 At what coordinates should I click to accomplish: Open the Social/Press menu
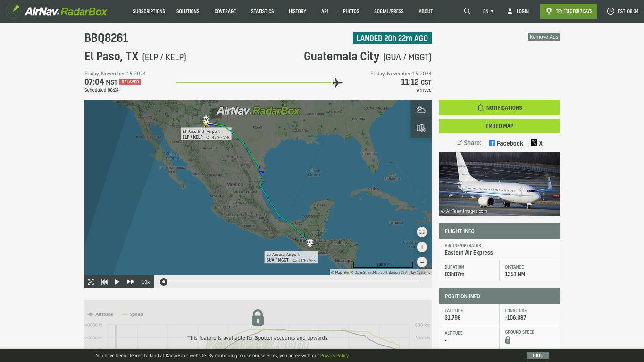pyautogui.click(x=389, y=11)
